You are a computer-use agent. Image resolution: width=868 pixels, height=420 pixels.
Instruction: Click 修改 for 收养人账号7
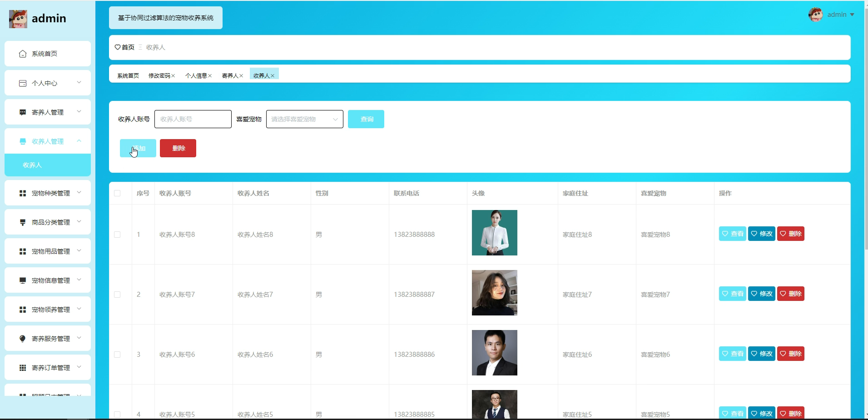tap(762, 294)
